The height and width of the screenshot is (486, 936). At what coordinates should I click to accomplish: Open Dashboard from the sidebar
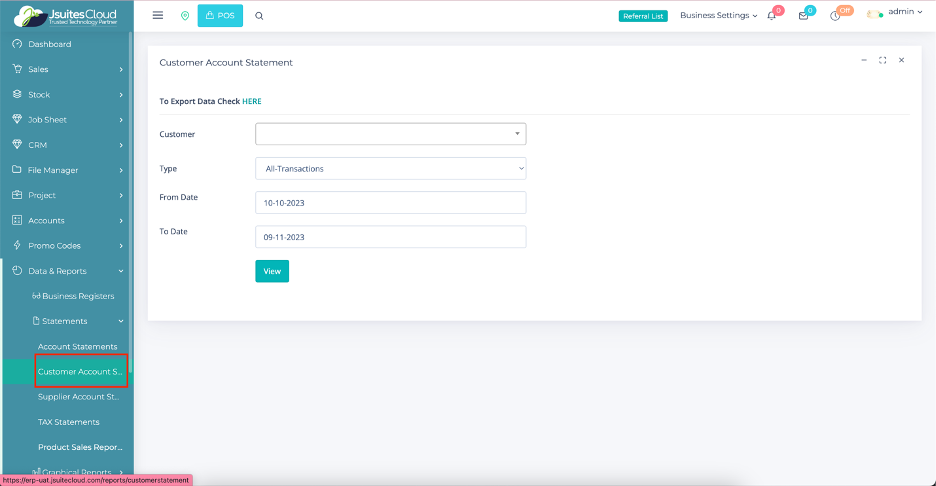(50, 44)
